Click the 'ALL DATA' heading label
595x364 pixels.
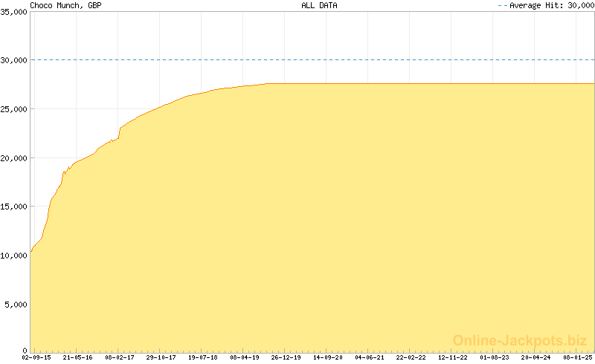(x=319, y=5)
